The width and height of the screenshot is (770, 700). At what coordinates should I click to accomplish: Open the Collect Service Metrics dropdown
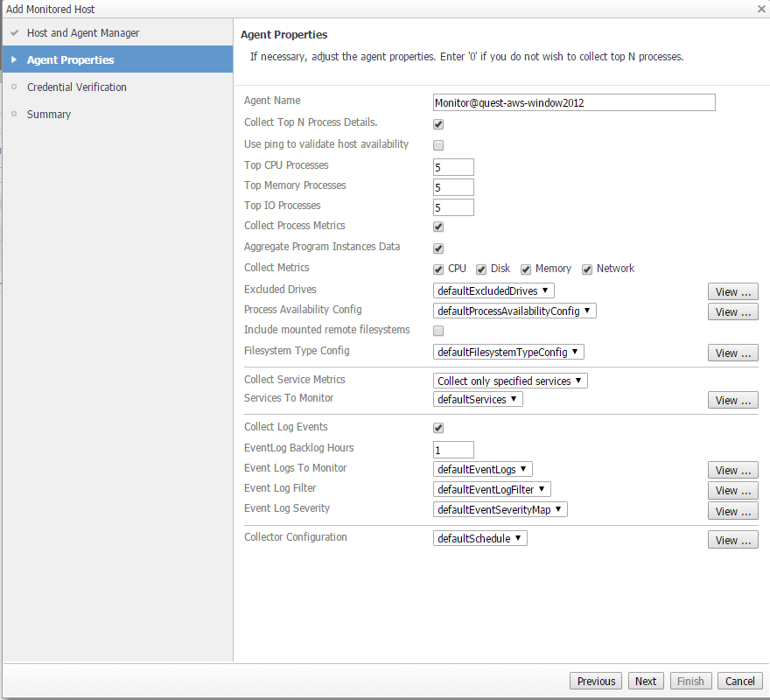(510, 381)
